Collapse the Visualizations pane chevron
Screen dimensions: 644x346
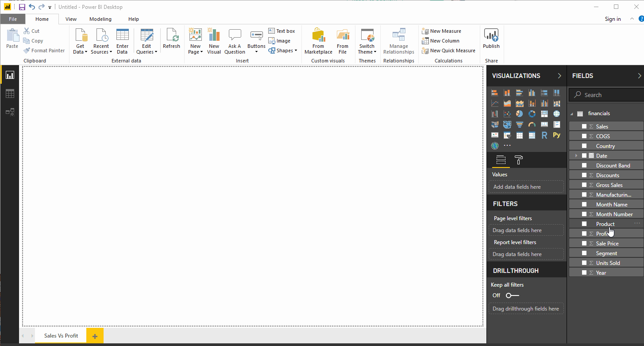tap(559, 76)
